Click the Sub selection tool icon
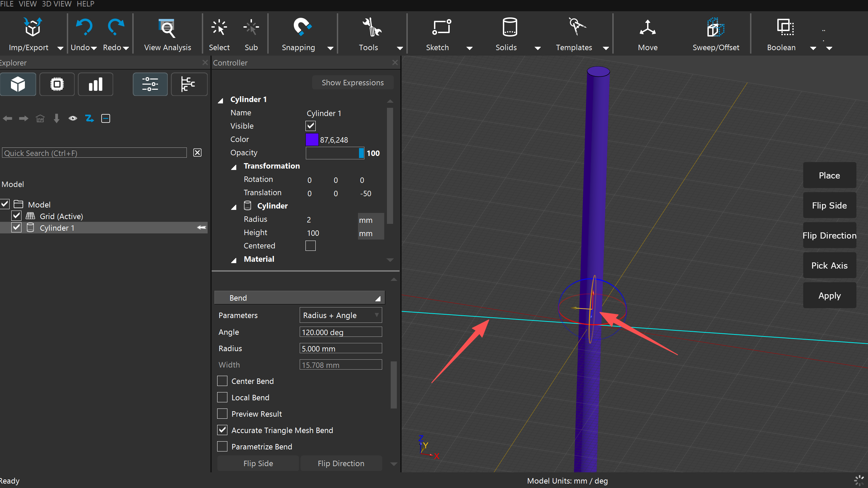 click(251, 28)
